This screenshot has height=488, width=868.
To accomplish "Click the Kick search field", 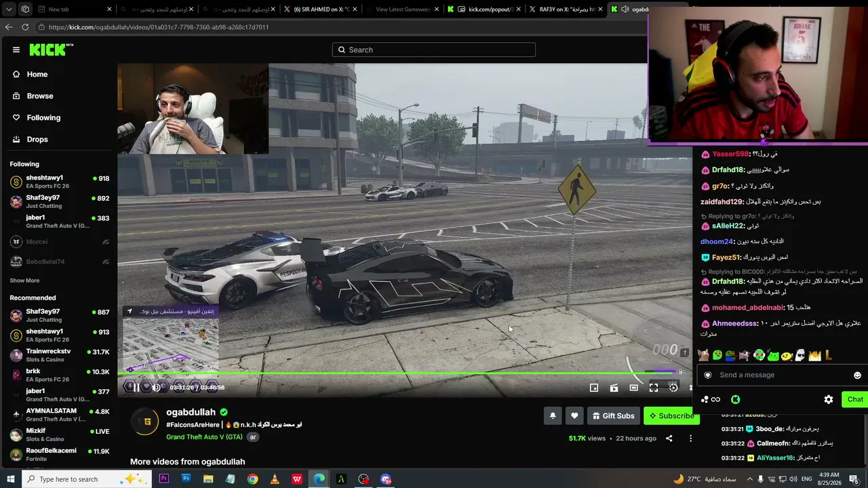I will (434, 49).
